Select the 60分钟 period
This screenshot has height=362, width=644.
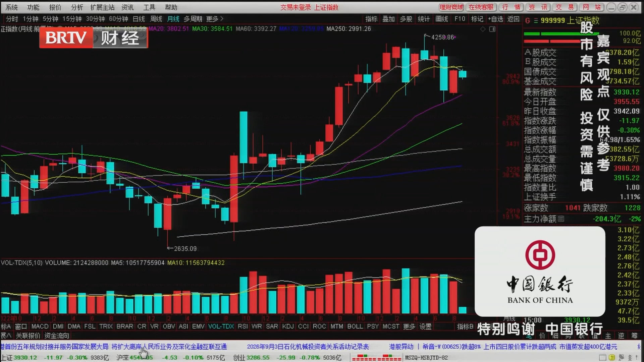coord(118,19)
